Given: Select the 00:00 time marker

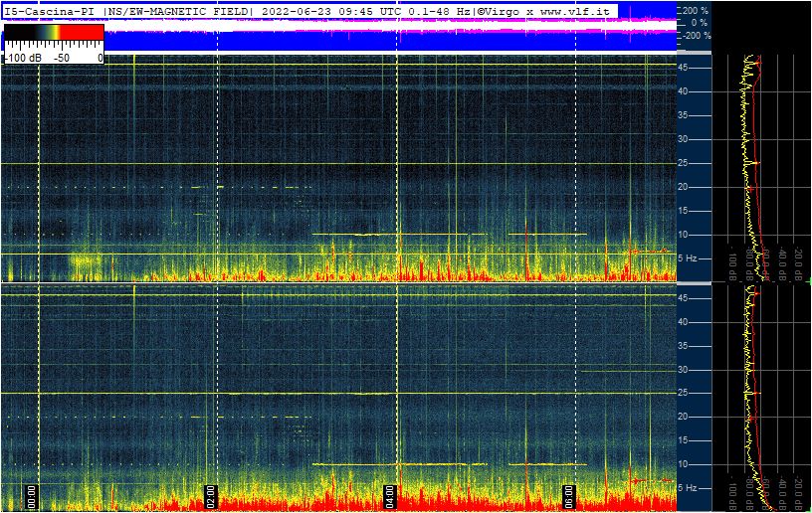Looking at the screenshot, I should coord(32,495).
